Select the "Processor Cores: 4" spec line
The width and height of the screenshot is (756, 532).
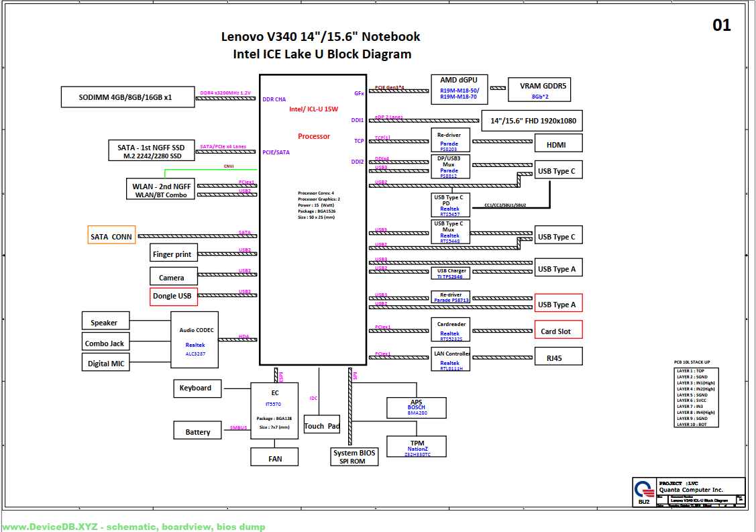pyautogui.click(x=316, y=193)
